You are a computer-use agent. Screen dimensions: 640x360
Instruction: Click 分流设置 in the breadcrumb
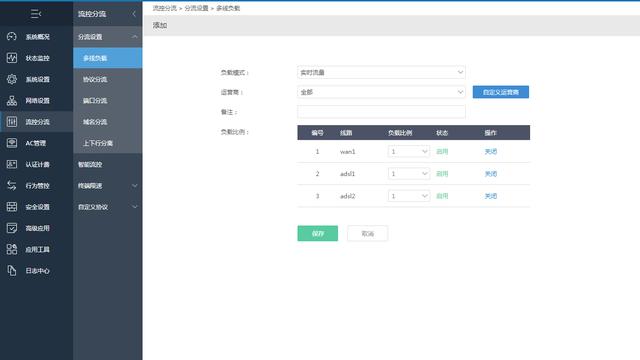196,8
